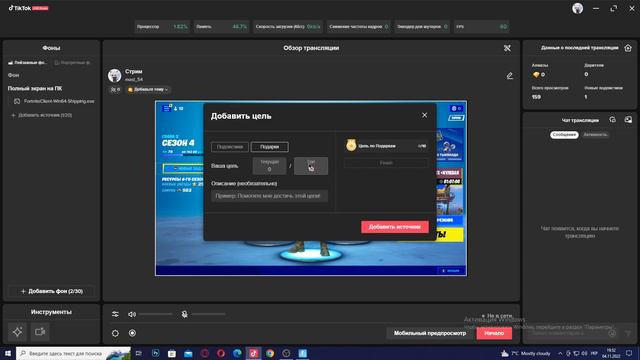Start the stream with 'Начало' button
Viewport: 640px width, 360px height.
[x=494, y=333]
